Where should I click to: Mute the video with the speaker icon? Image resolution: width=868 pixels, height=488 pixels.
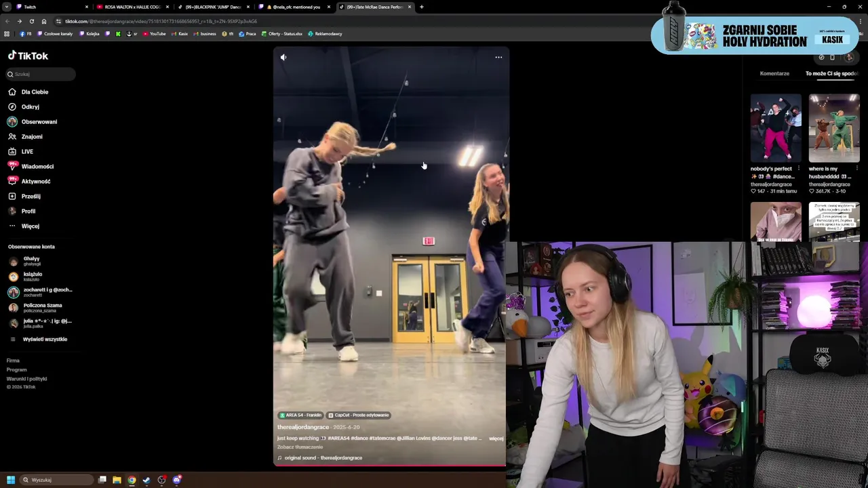click(283, 58)
